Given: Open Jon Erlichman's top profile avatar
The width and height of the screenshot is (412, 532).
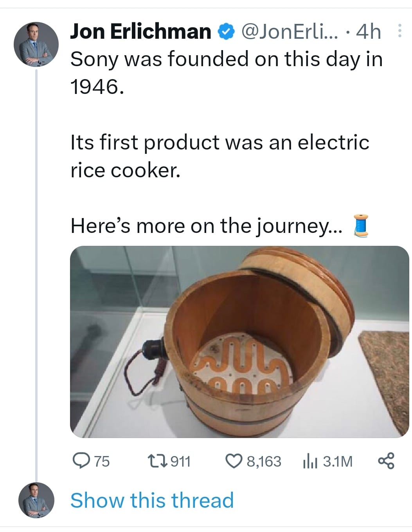Looking at the screenshot, I should pyautogui.click(x=36, y=44).
